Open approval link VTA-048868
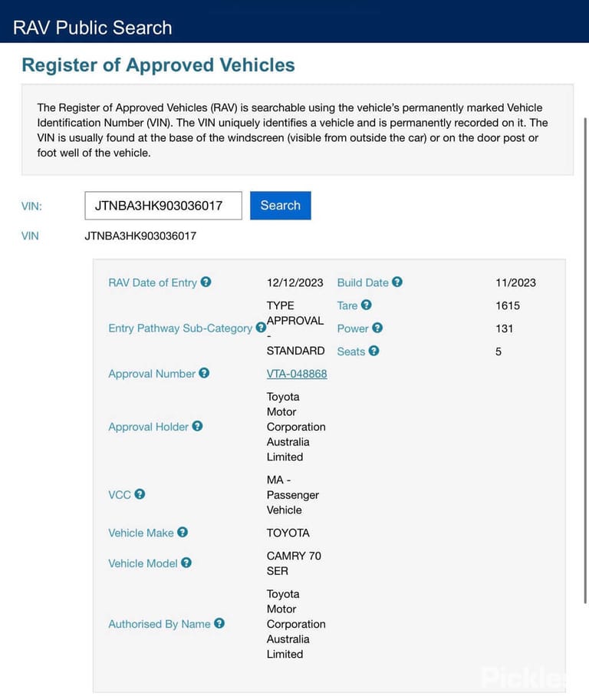This screenshot has height=700, width=589. click(297, 374)
